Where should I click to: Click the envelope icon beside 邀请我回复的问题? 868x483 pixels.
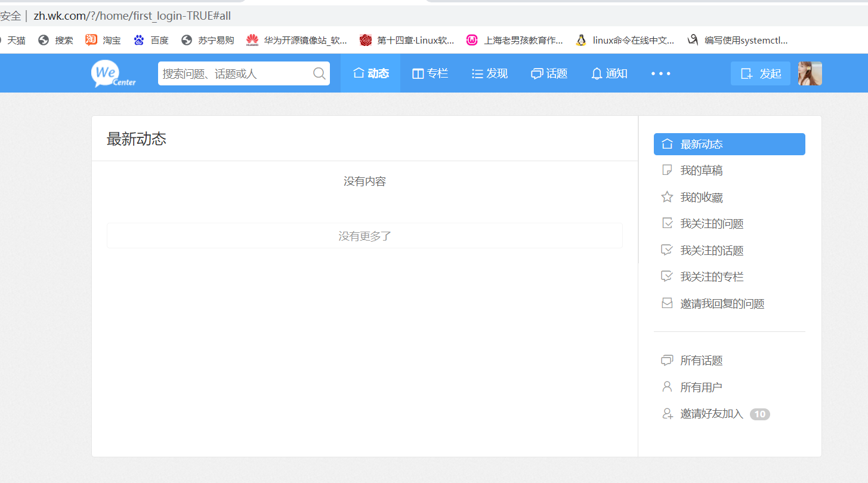[x=667, y=303]
